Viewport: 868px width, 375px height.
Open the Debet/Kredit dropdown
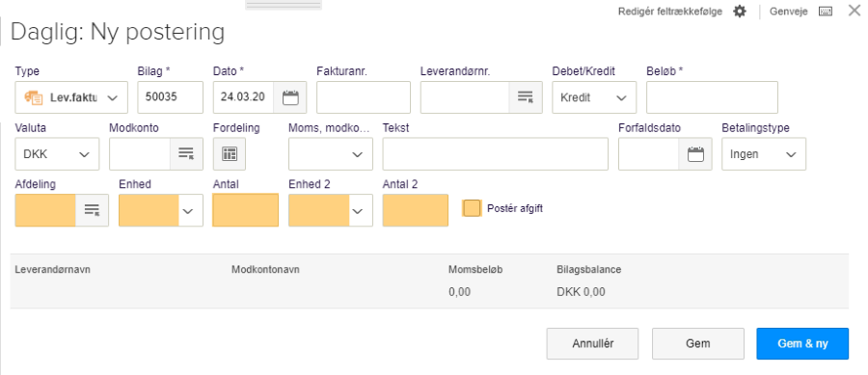pos(594,97)
